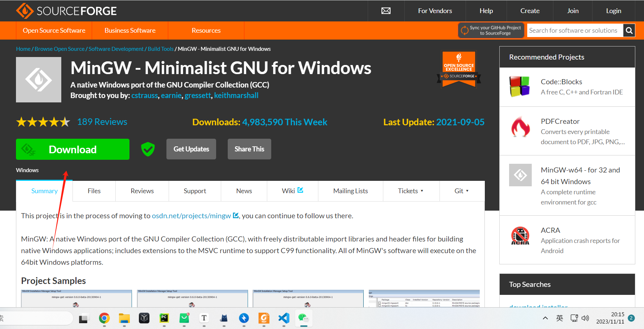644x329 pixels.
Task: Open the Code::Blocks recommended project
Action: pyautogui.click(x=561, y=82)
